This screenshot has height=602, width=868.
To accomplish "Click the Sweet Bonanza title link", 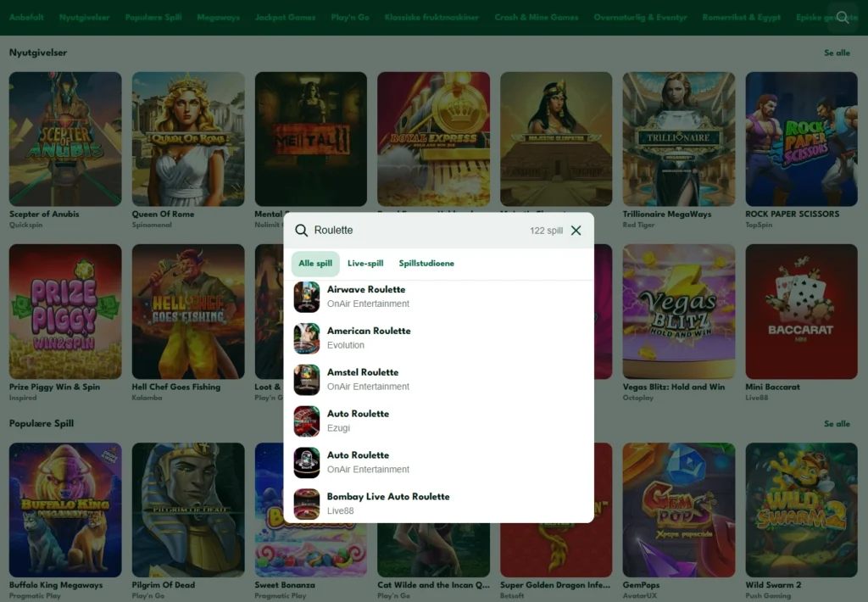I will tap(285, 585).
